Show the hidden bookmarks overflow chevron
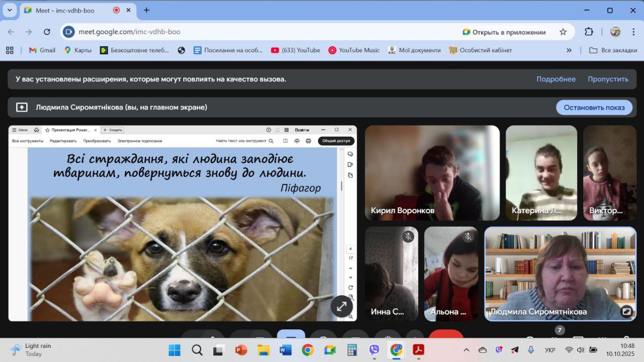The height and width of the screenshot is (362, 644). click(x=569, y=50)
